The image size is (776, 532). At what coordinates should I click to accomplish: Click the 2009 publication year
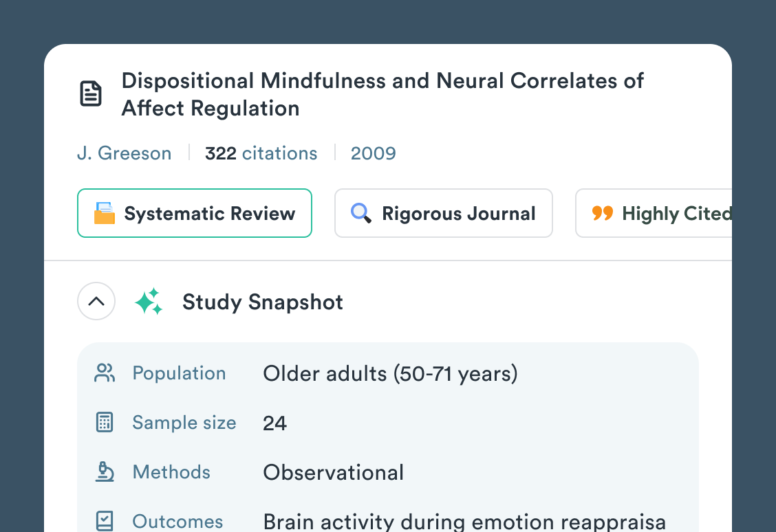point(373,153)
